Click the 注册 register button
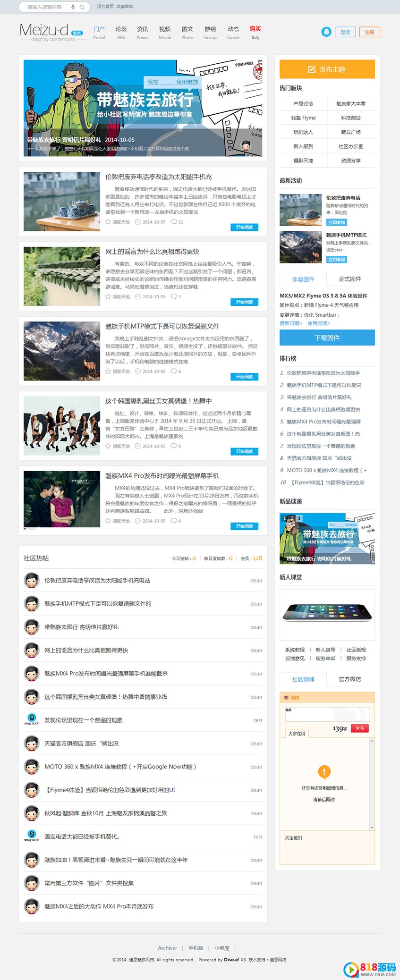The height and width of the screenshot is (980, 400). coord(370,32)
